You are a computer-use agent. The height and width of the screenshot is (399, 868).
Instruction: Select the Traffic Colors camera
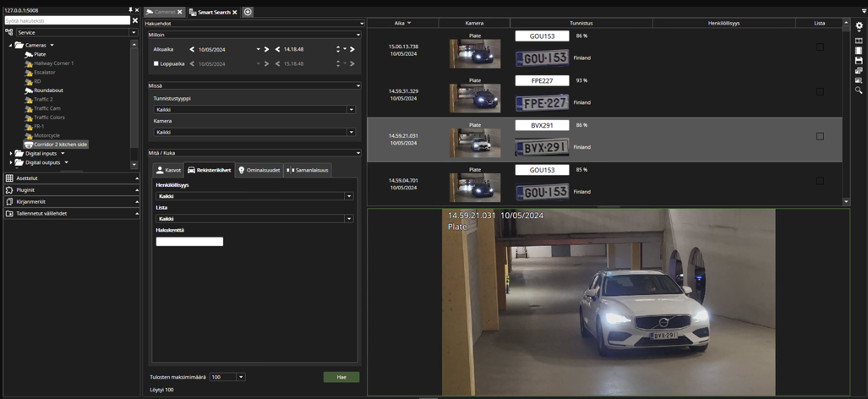pyautogui.click(x=49, y=118)
